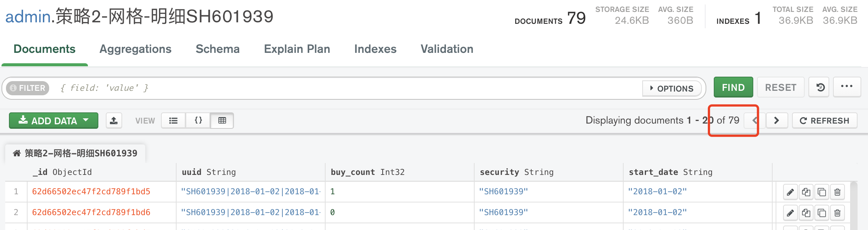Select the table view toggle
Image resolution: width=868 pixels, height=230 pixels.
tap(222, 121)
